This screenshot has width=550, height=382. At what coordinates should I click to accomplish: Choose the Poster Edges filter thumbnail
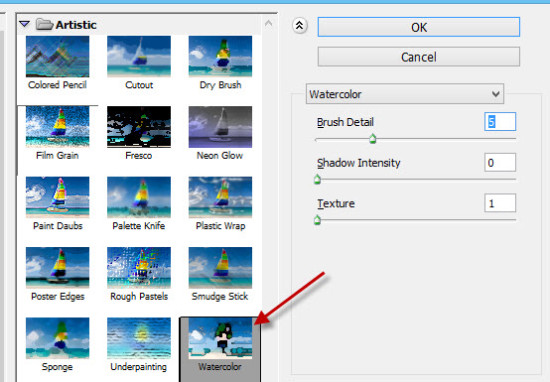[58, 268]
